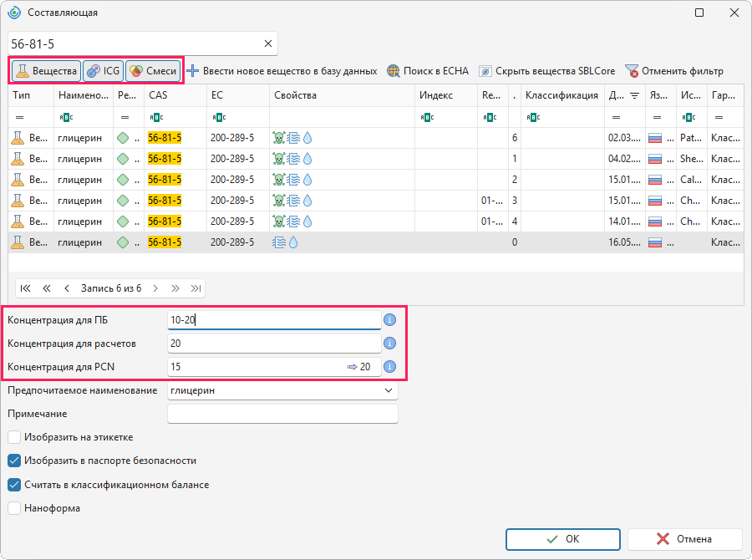This screenshot has height=560, width=752.
Task: Uncheck Считать в классификационном балансе
Action: [14, 485]
